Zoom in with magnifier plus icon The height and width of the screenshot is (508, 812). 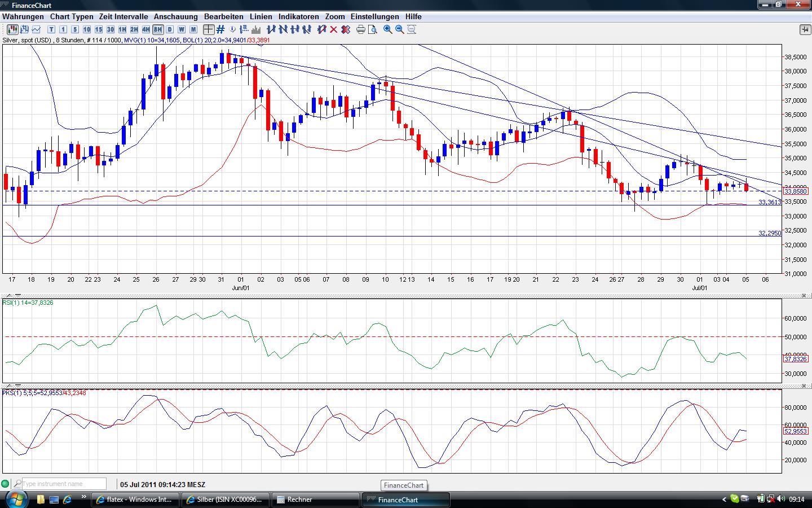(x=388, y=29)
